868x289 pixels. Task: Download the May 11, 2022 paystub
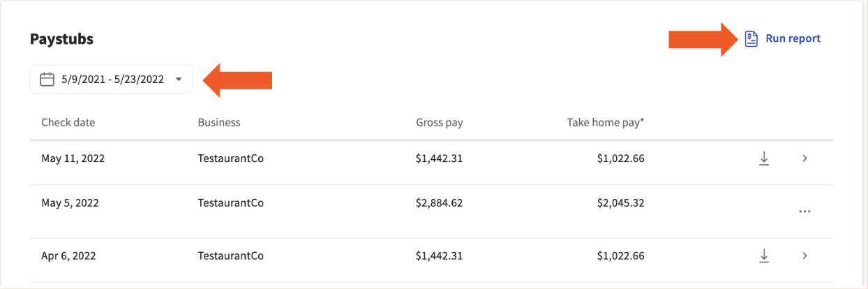[764, 158]
